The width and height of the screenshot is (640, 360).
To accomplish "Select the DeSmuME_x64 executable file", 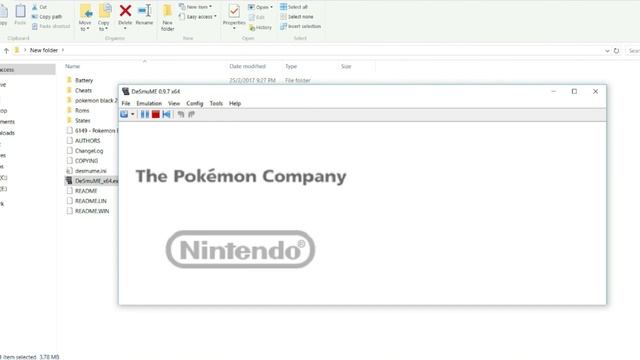I will pyautogui.click(x=96, y=181).
